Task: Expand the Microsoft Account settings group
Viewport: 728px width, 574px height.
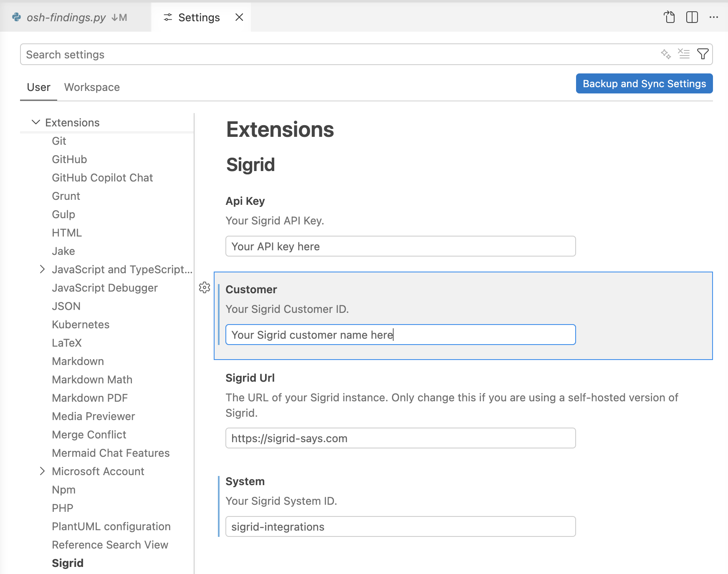Action: click(x=42, y=471)
